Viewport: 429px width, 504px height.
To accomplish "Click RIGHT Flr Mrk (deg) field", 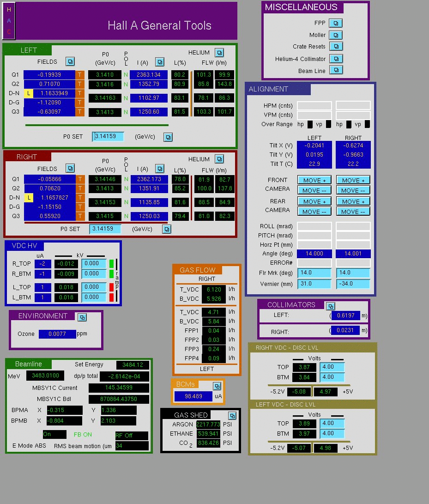I will (x=353, y=273).
